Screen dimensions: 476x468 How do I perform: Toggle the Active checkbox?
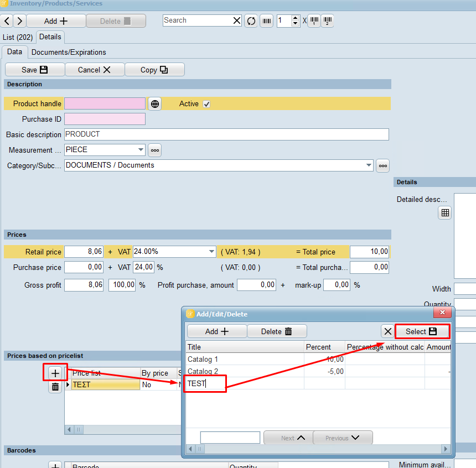206,104
